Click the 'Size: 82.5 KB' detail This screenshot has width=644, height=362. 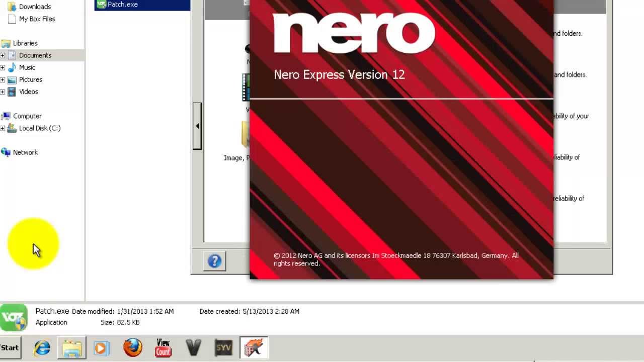click(x=120, y=322)
